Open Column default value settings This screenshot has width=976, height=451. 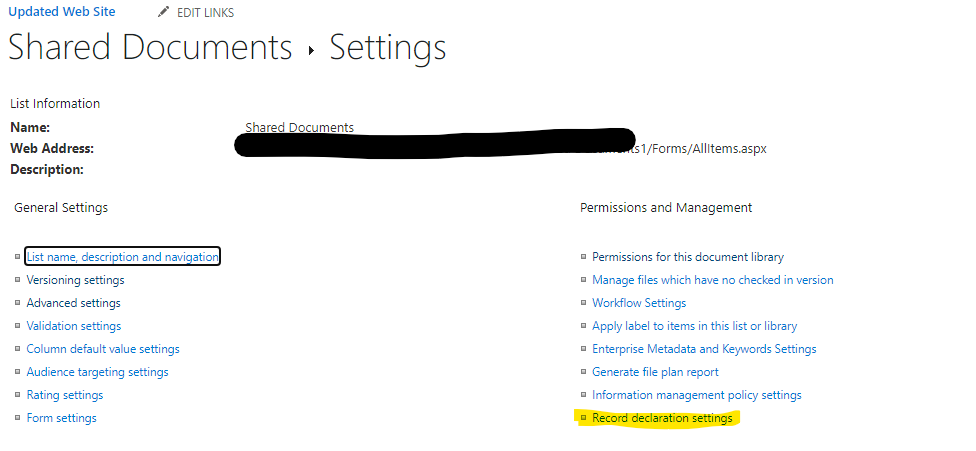click(103, 349)
